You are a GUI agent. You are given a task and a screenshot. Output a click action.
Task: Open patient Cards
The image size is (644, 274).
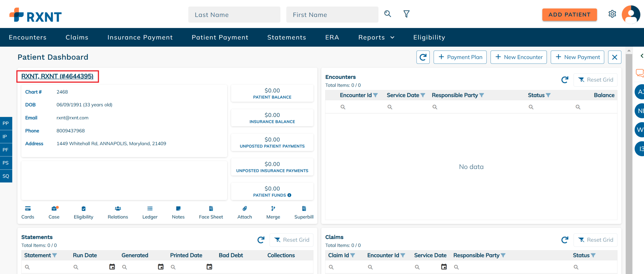28,213
